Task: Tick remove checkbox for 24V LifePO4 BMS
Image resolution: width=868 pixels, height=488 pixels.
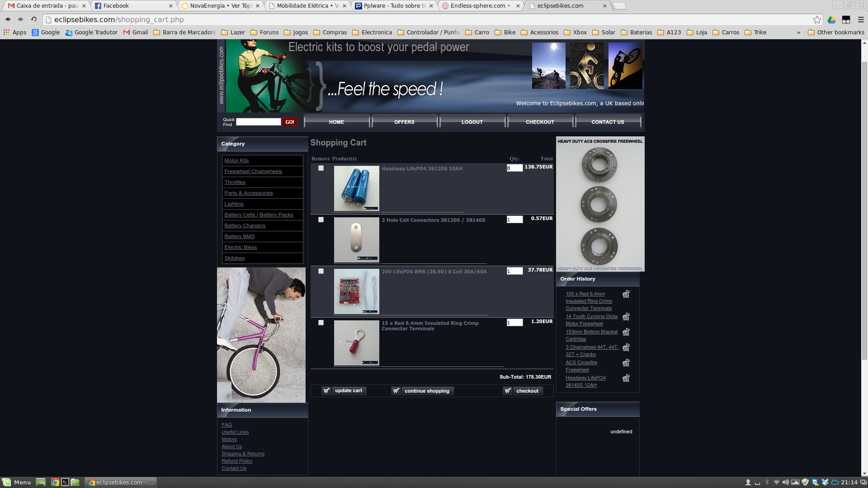Action: click(321, 271)
